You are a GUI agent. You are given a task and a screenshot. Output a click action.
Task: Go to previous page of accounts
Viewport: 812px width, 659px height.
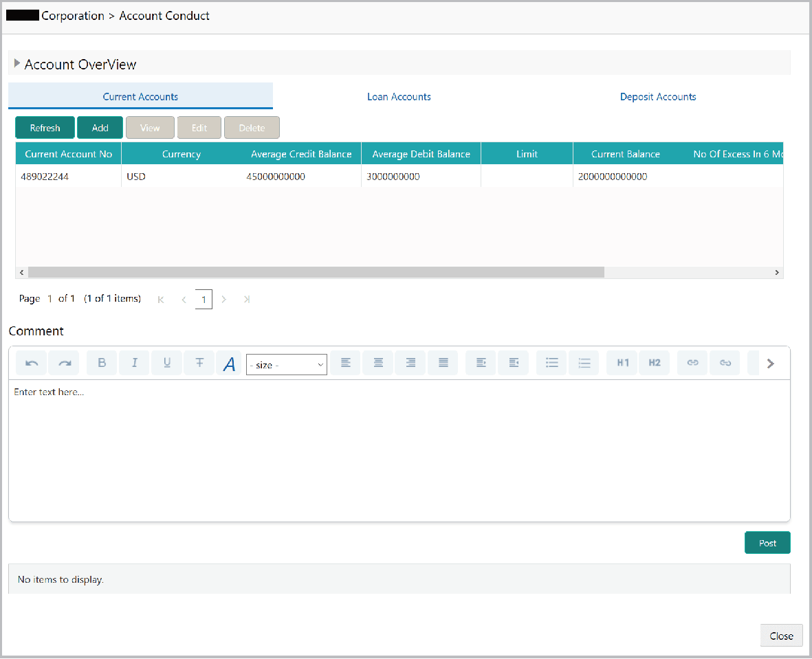pyautogui.click(x=184, y=300)
